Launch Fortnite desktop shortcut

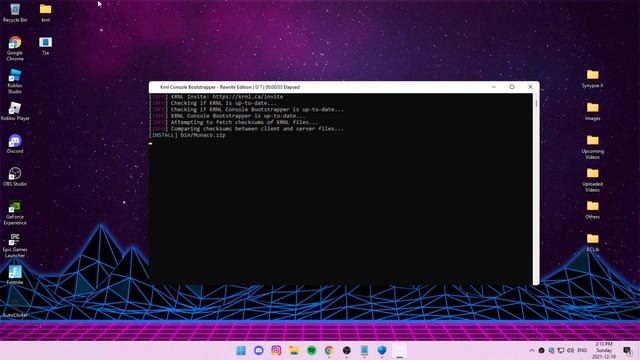coord(15,275)
